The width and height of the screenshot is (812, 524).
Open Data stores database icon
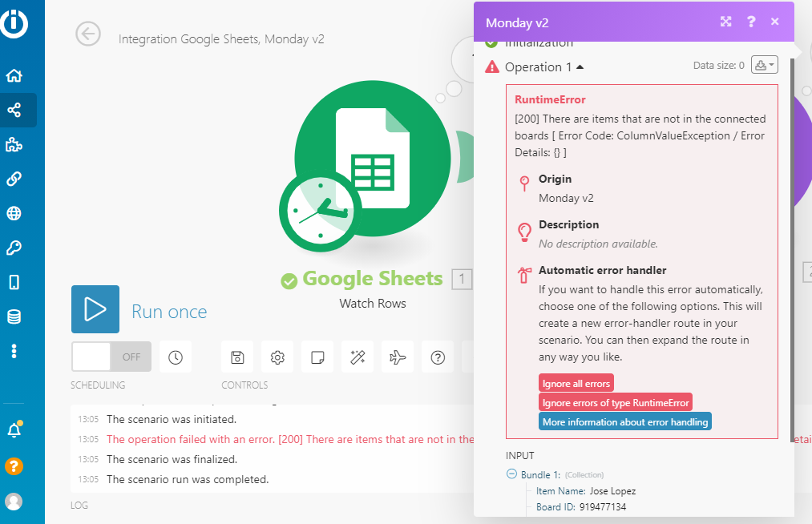pyautogui.click(x=14, y=316)
